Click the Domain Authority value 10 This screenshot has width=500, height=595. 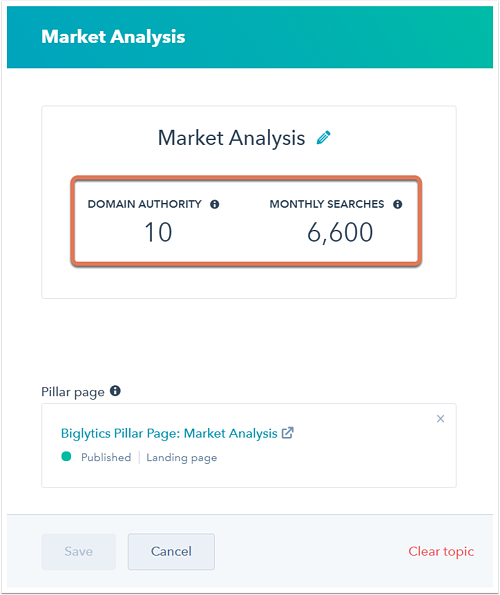click(x=158, y=232)
